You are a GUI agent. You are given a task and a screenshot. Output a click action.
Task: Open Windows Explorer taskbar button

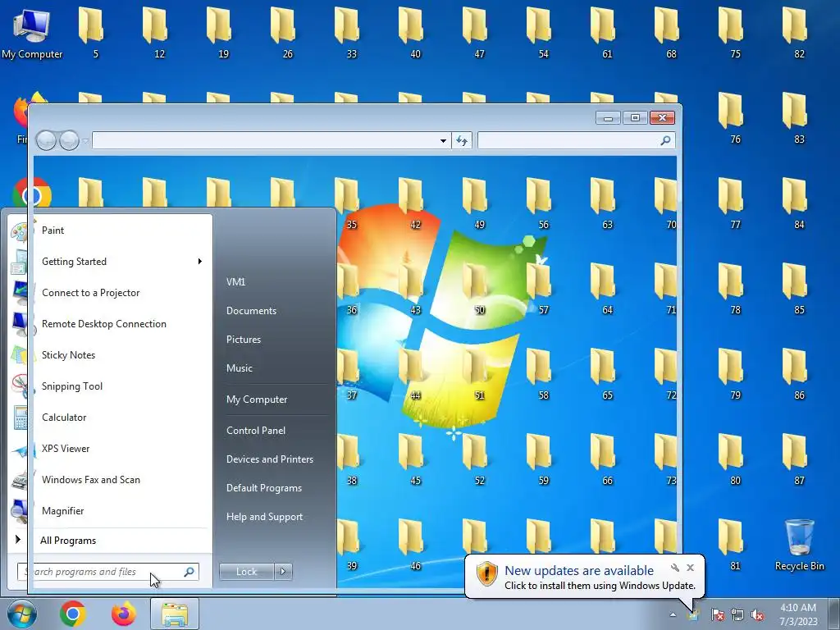click(x=175, y=614)
